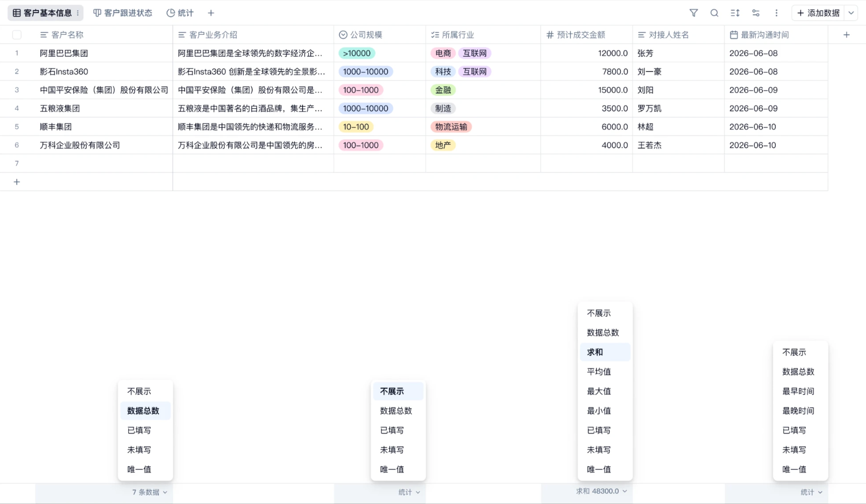Open the 求和 48300.0 footer dropdown
Viewport: 866px width, 504px height.
click(x=601, y=491)
